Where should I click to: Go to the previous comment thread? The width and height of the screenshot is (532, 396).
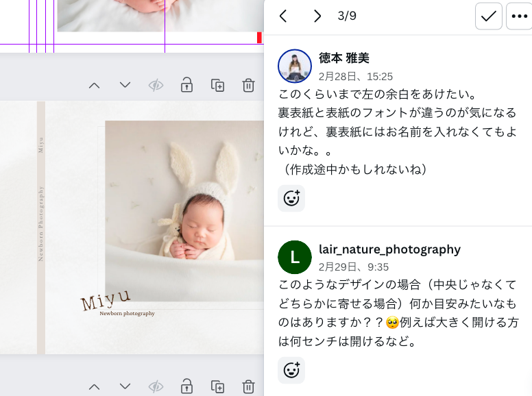pyautogui.click(x=283, y=16)
